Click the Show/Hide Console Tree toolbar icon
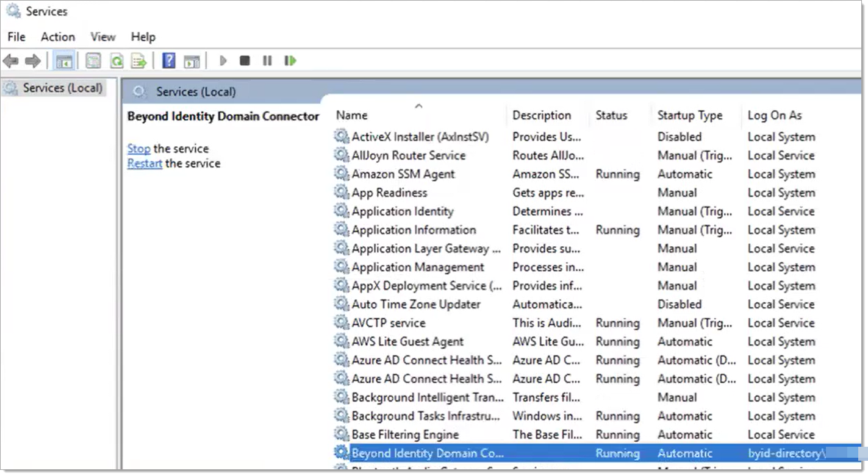This screenshot has height=476, width=868. [x=63, y=61]
